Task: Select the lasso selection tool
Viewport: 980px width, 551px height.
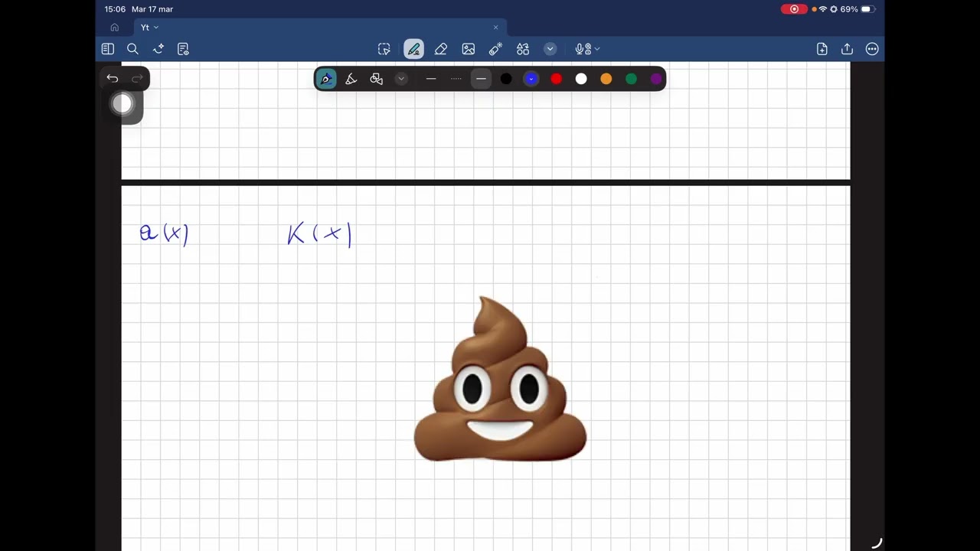Action: [384, 49]
